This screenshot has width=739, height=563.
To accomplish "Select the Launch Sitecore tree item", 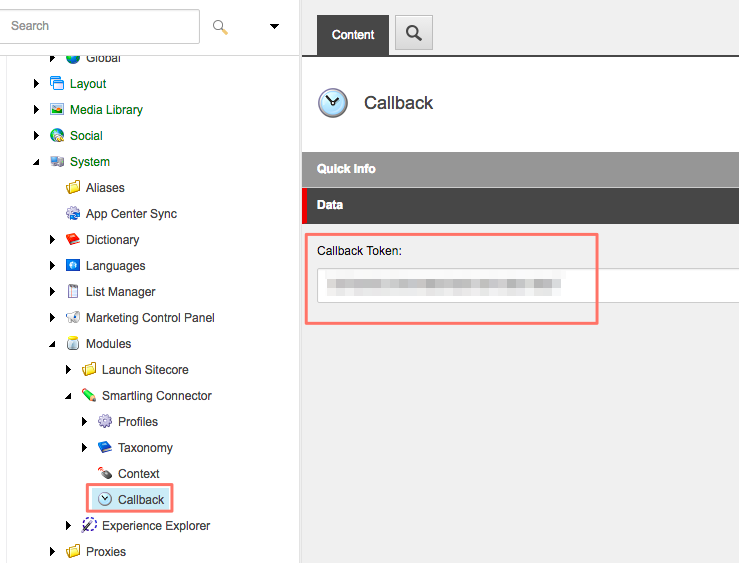I will click(x=145, y=370).
